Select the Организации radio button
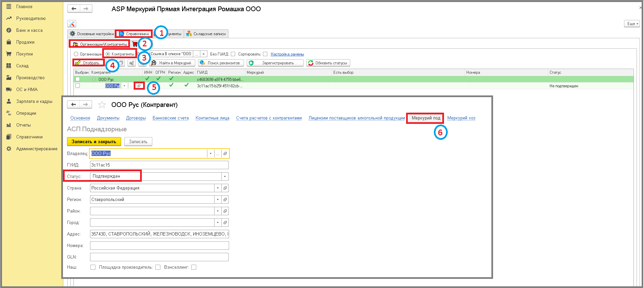 (76, 54)
